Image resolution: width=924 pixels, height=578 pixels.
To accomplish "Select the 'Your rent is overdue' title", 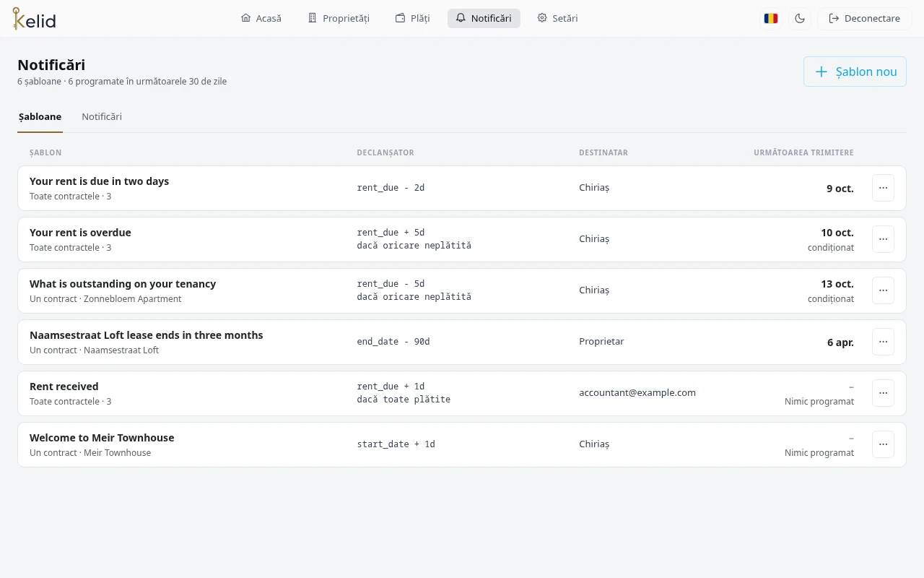I will pyautogui.click(x=80, y=233).
